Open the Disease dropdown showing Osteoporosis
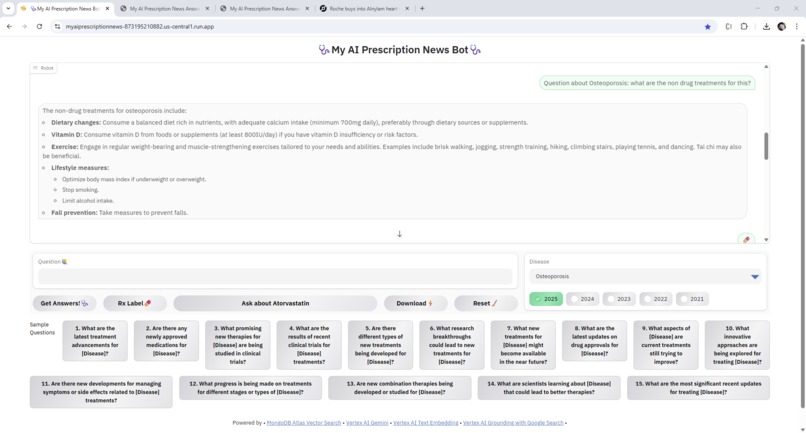Viewport: 806px width, 433px height. tap(645, 277)
